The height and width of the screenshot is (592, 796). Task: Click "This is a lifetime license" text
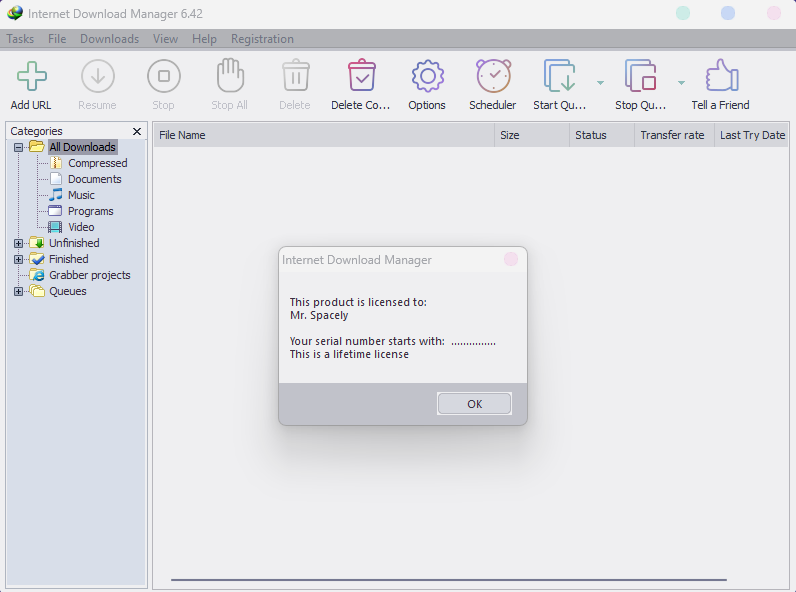pyautogui.click(x=349, y=354)
